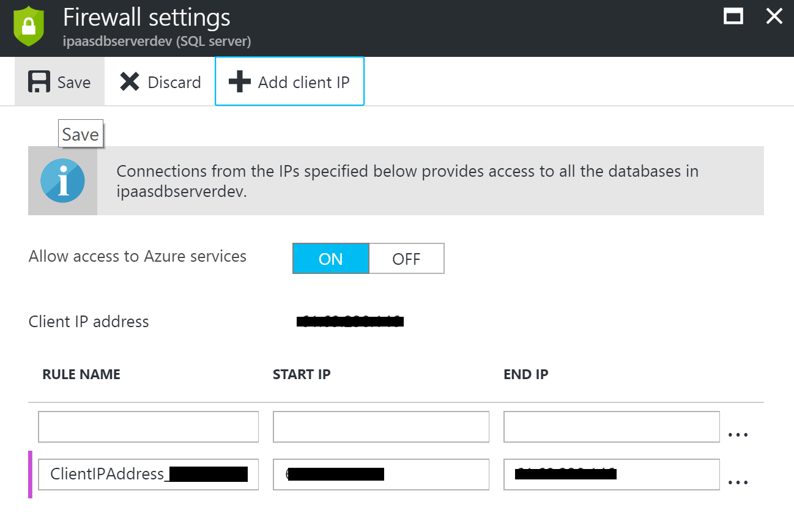Click the END IP column header

(526, 375)
